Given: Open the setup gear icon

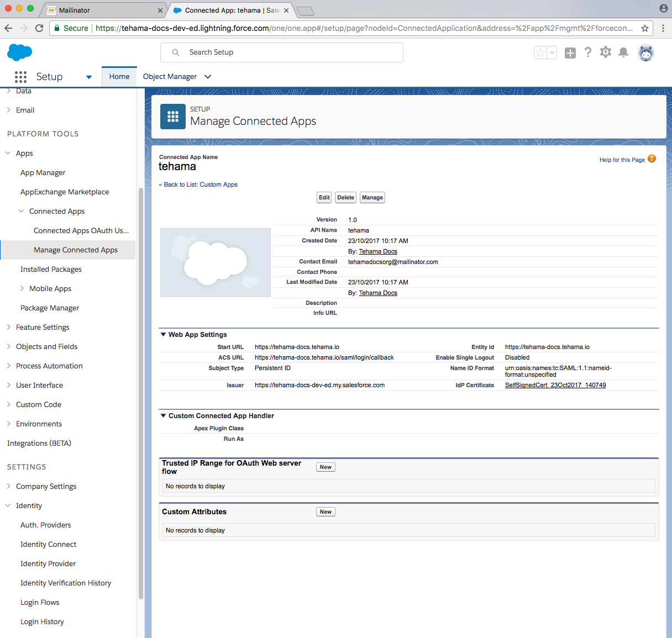Looking at the screenshot, I should point(606,52).
